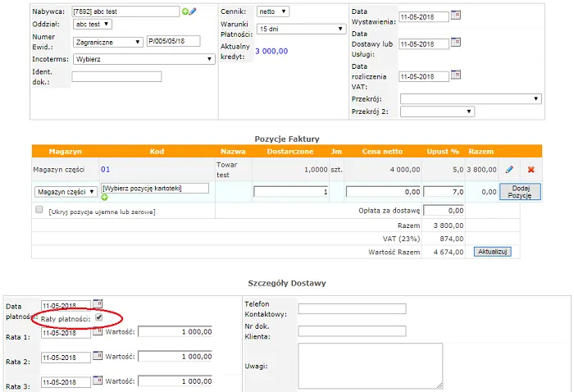574x392 pixels.
Task: Click the Dodaj Pozycję button
Action: point(520,191)
